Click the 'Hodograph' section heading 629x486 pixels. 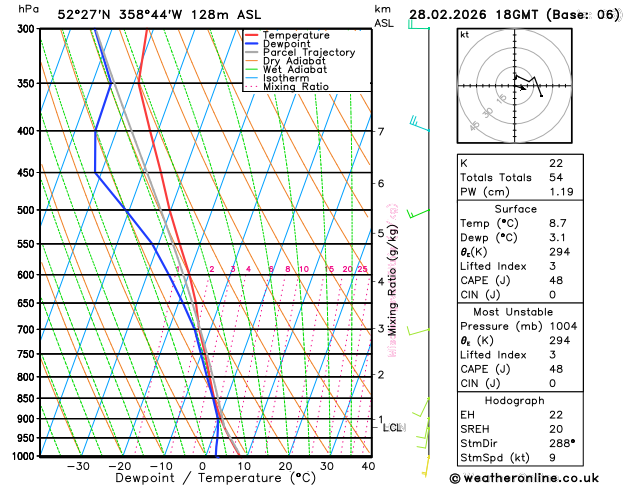pyautogui.click(x=514, y=401)
